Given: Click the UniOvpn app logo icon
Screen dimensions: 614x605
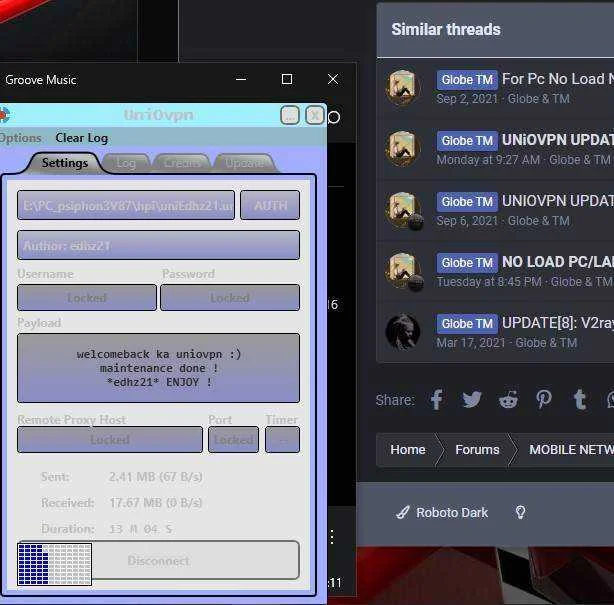Looking at the screenshot, I should [x=4, y=115].
